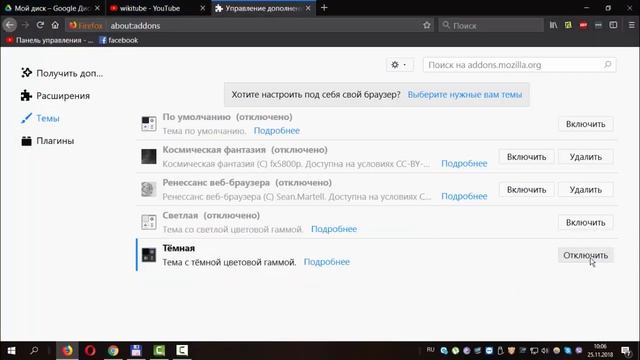Open the Windows Start menu
The width and height of the screenshot is (640, 360).
pos(11,350)
